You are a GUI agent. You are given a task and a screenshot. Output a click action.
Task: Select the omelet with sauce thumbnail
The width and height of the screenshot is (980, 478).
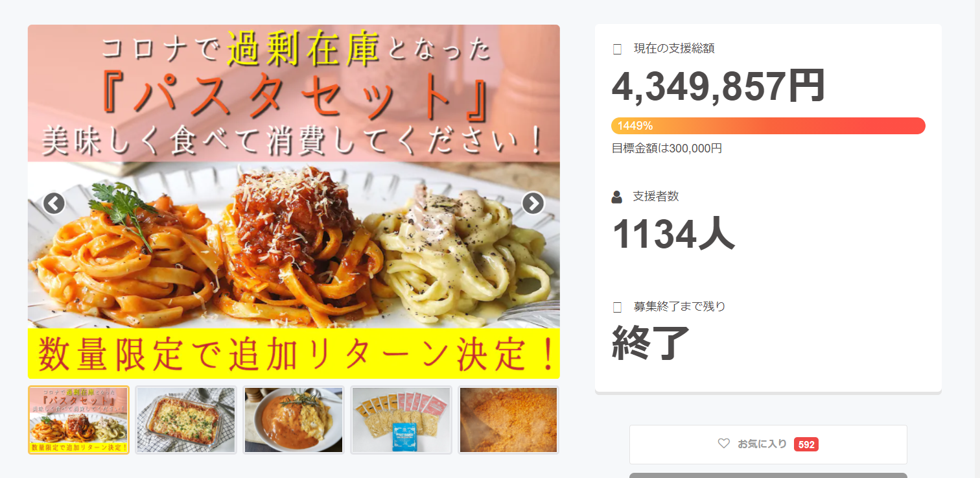point(294,420)
